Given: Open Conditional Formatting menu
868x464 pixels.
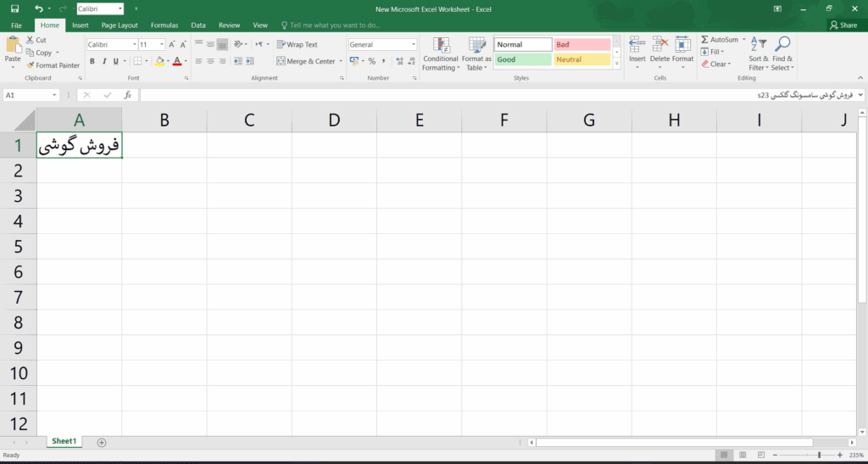Looking at the screenshot, I should click(440, 54).
